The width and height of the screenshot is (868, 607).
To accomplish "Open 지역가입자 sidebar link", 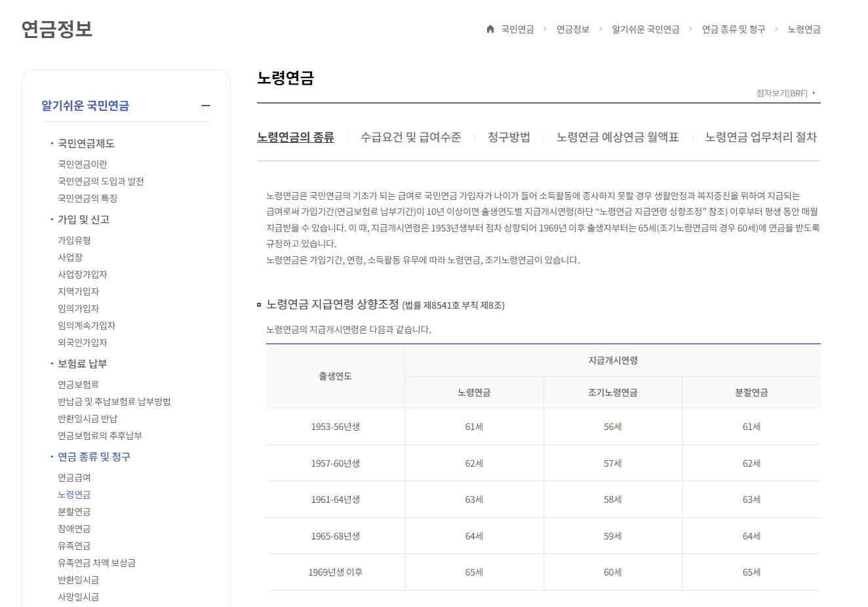I will click(79, 292).
